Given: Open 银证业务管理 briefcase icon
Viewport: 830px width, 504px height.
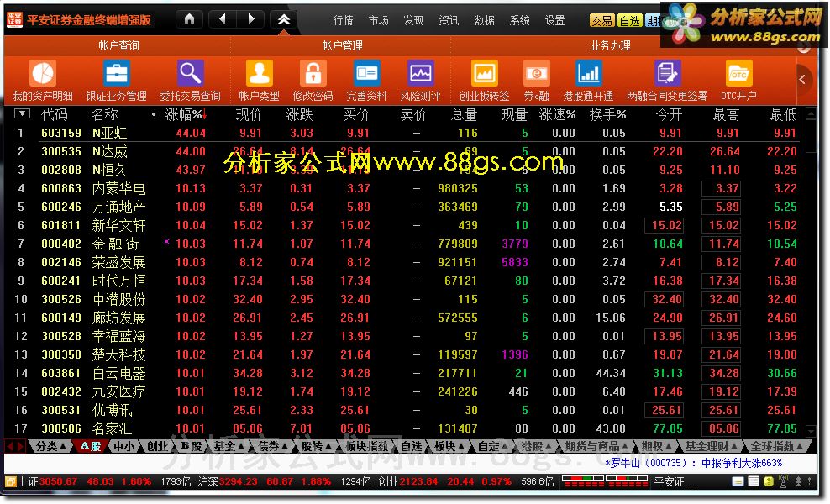Looking at the screenshot, I should pyautogui.click(x=117, y=74).
